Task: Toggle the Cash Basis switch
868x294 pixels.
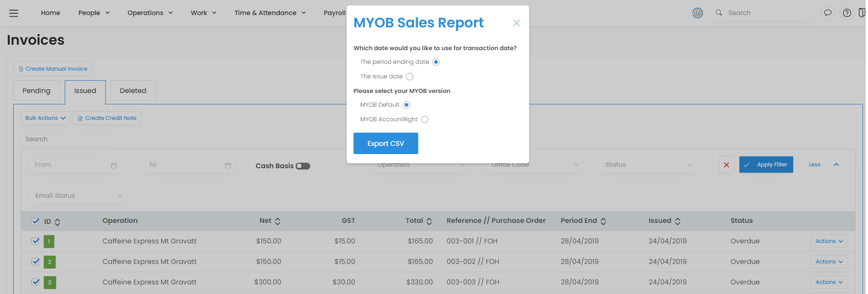Action: click(303, 166)
